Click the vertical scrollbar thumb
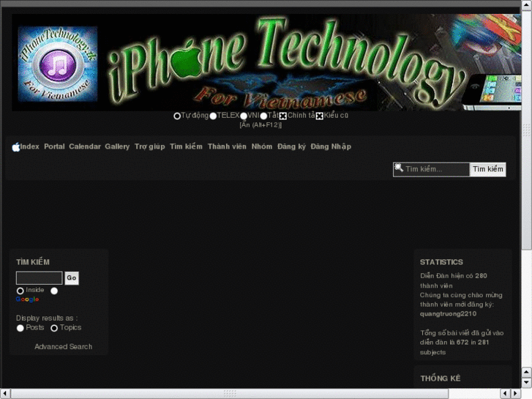 (x=527, y=129)
